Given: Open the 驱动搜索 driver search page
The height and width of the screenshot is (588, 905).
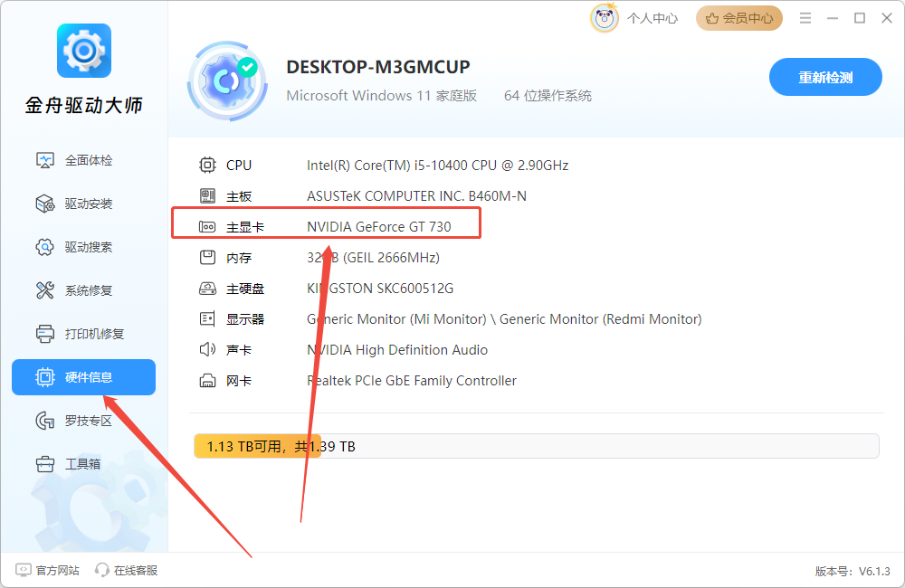Looking at the screenshot, I should pyautogui.click(x=83, y=247).
